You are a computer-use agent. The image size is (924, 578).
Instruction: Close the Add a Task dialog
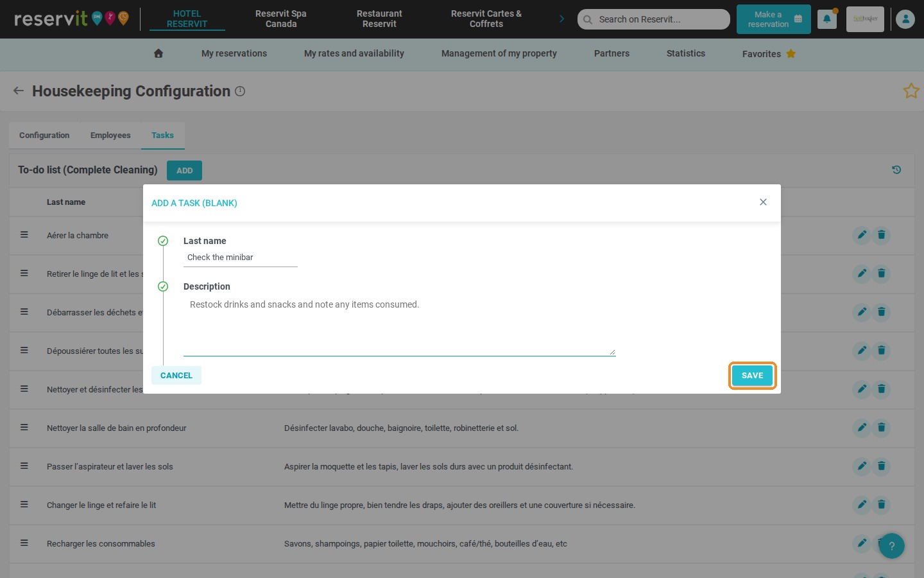pyautogui.click(x=763, y=202)
